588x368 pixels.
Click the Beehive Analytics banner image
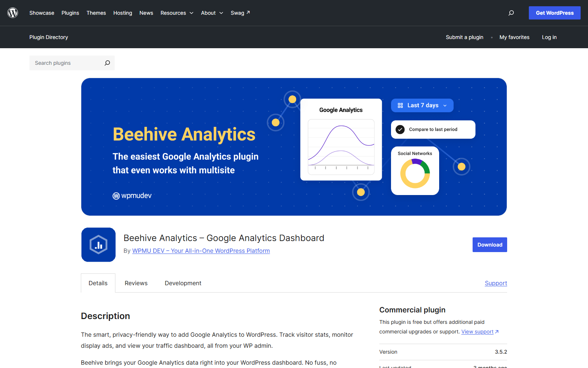coord(294,147)
